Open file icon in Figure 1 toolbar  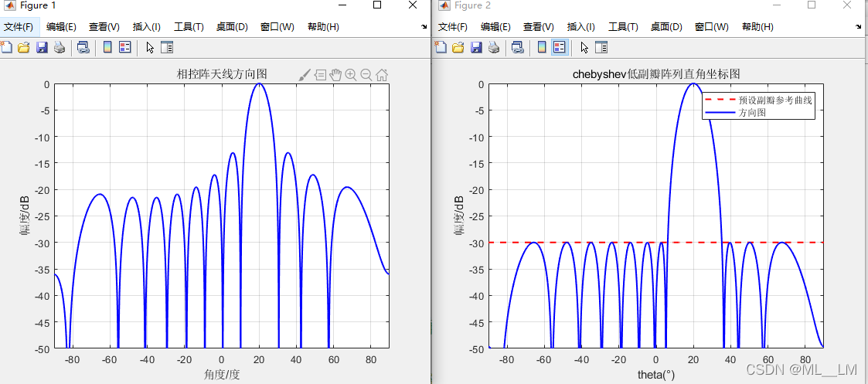click(x=24, y=47)
